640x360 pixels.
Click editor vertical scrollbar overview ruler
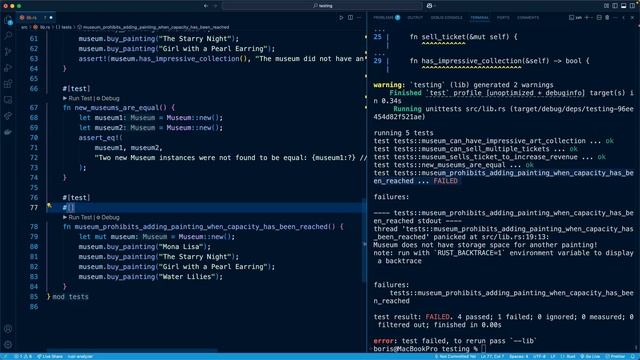[363, 192]
